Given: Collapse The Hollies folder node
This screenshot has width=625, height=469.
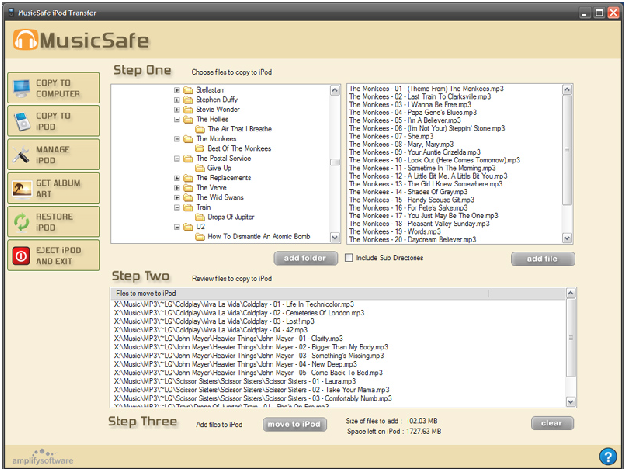Looking at the screenshot, I should (x=177, y=120).
